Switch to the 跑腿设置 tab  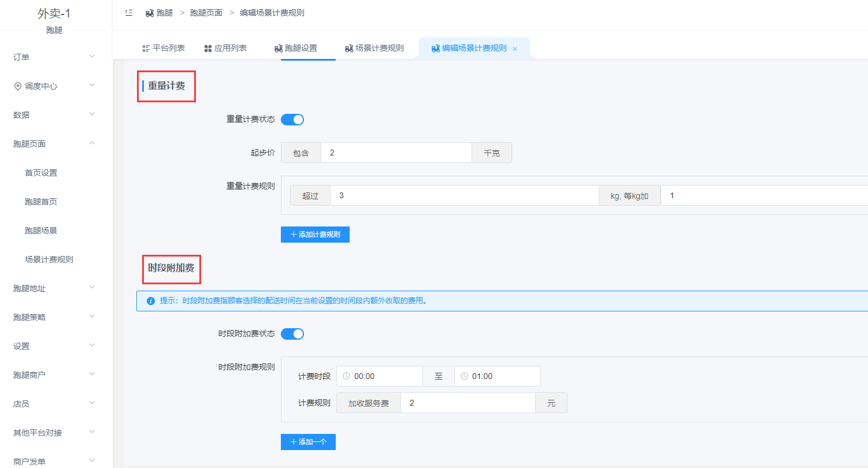296,49
